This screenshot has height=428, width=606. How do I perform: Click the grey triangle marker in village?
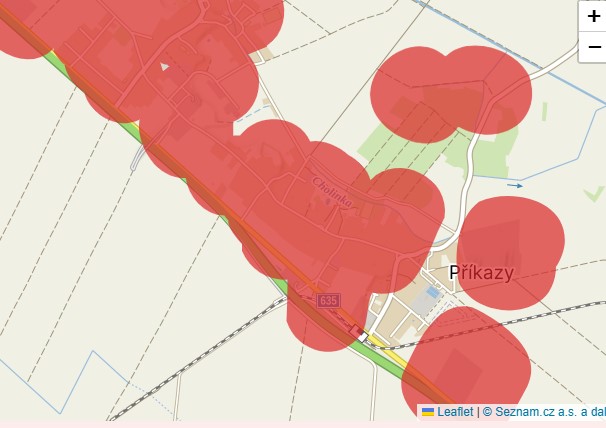165,67
